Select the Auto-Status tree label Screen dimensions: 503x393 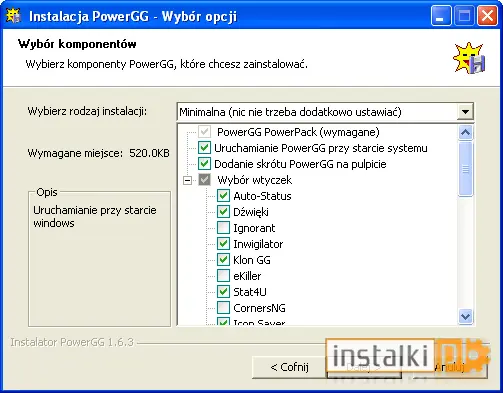[x=262, y=196]
